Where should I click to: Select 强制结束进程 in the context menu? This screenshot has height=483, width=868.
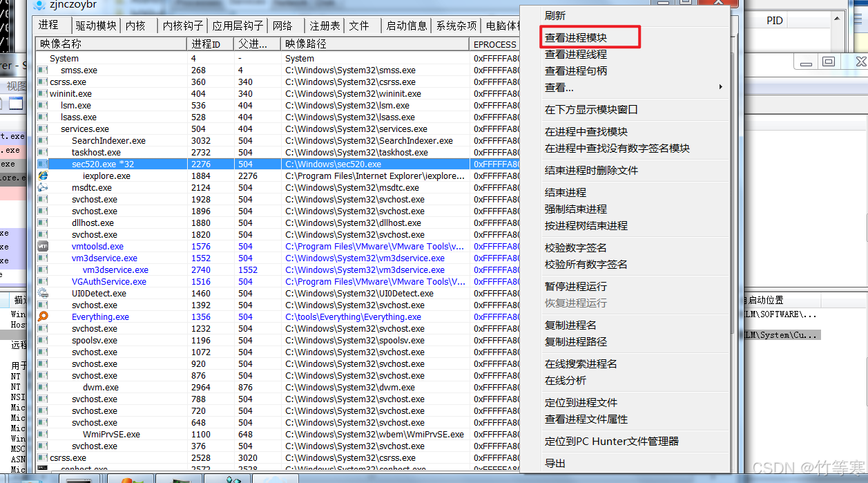[576, 209]
